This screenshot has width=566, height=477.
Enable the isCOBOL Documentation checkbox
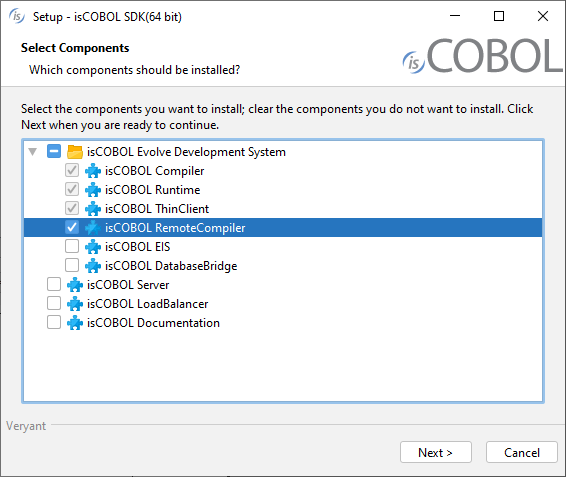54,322
